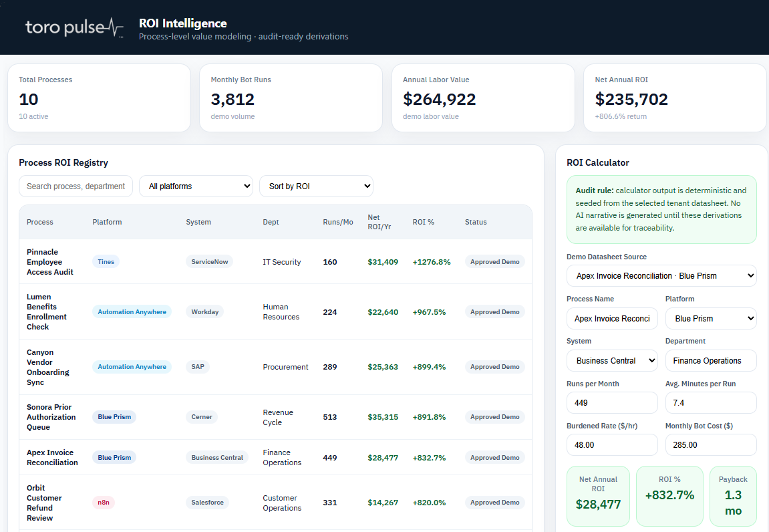Open the All platforms filter dropdown
Image resolution: width=769 pixels, height=532 pixels.
pyautogui.click(x=196, y=186)
